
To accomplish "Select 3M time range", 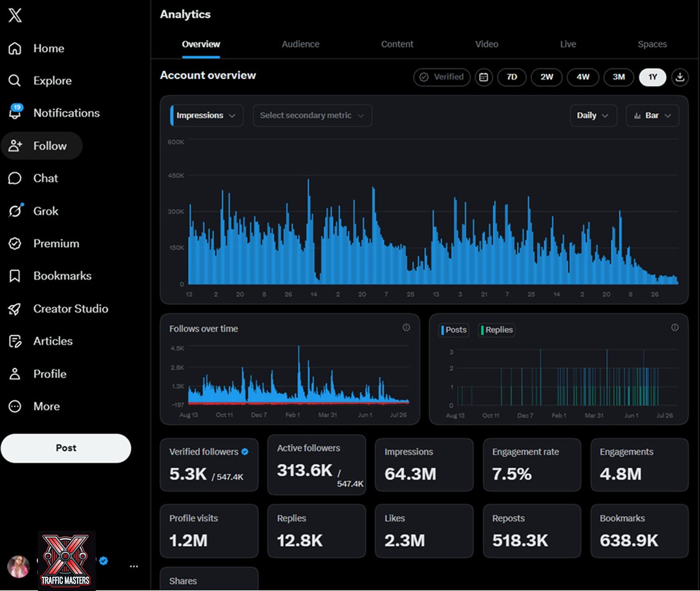I will pos(619,77).
